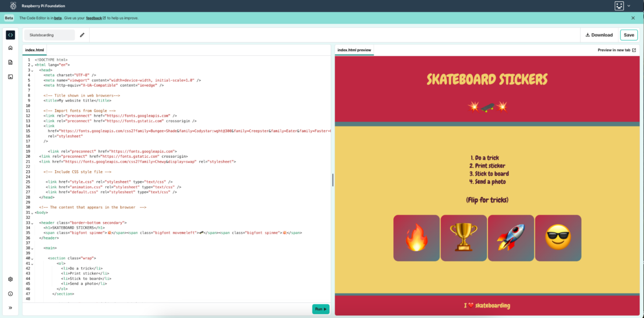Dismiss the beta notification banner
Screen dimensions: 644x318
point(633,18)
